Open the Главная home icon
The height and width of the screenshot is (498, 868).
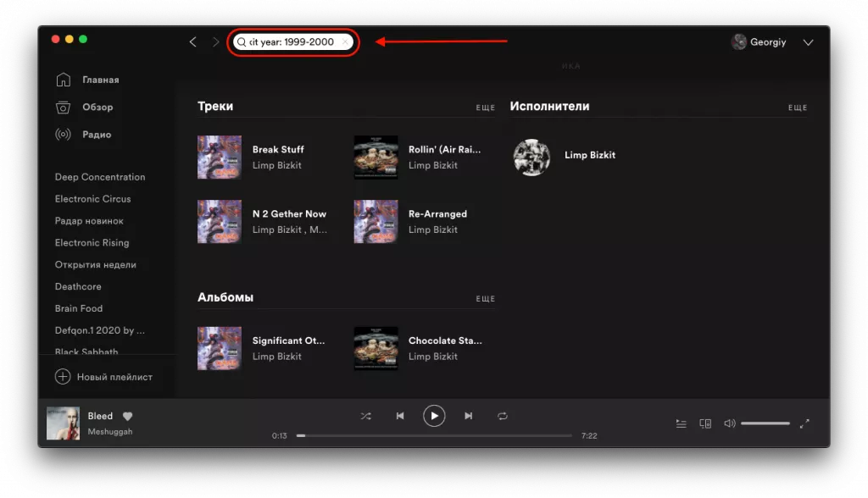(63, 79)
